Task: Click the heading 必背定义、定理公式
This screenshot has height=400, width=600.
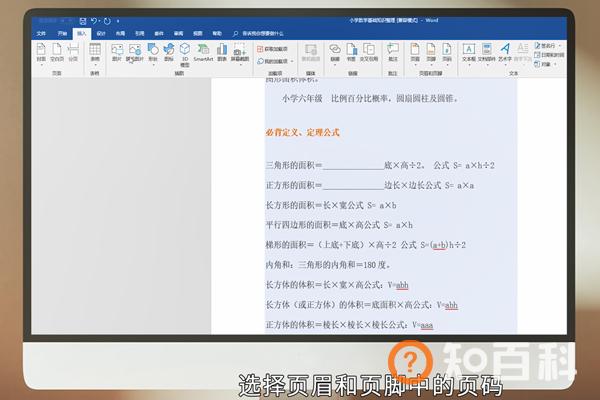Action: (302, 132)
